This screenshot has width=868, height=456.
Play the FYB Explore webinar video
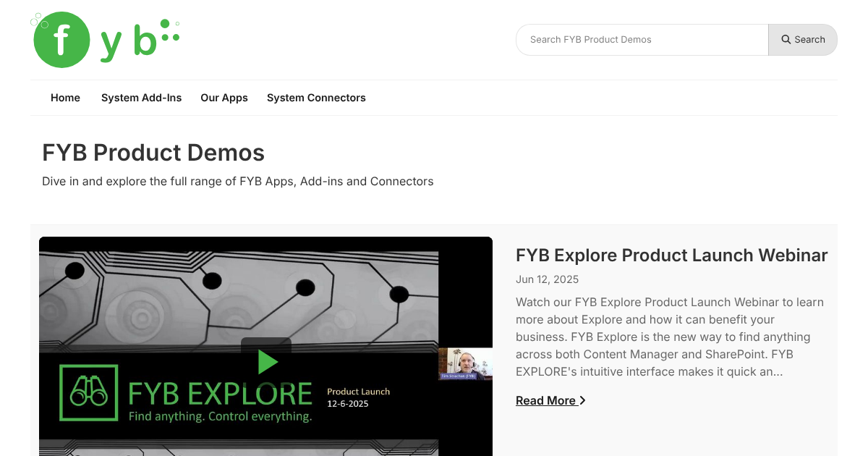coord(266,361)
